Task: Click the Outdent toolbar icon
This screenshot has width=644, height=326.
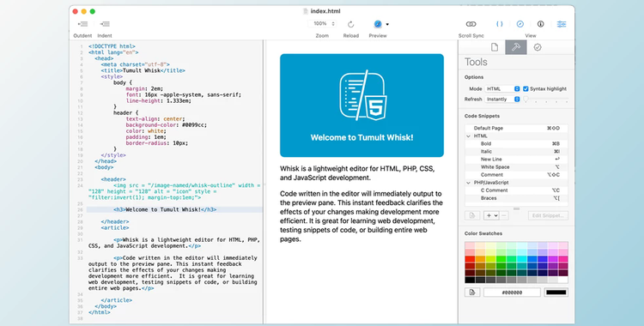Action: pos(82,24)
